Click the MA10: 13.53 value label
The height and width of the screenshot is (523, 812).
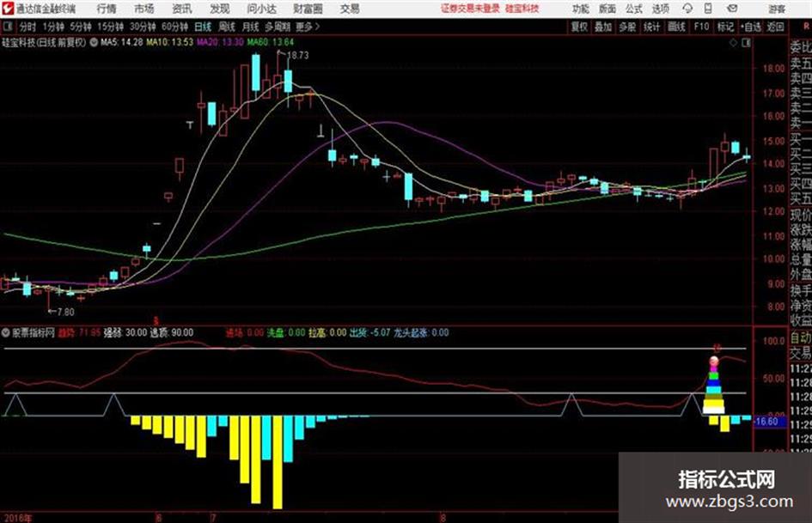click(170, 42)
